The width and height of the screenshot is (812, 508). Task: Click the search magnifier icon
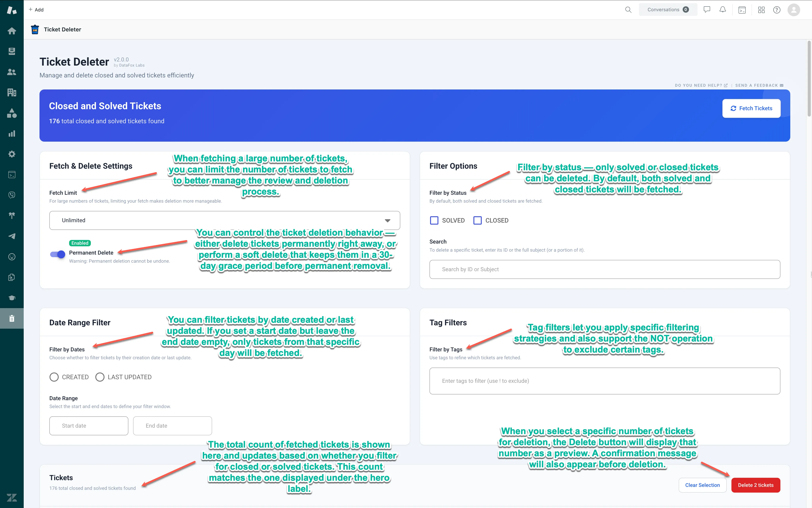(x=628, y=10)
